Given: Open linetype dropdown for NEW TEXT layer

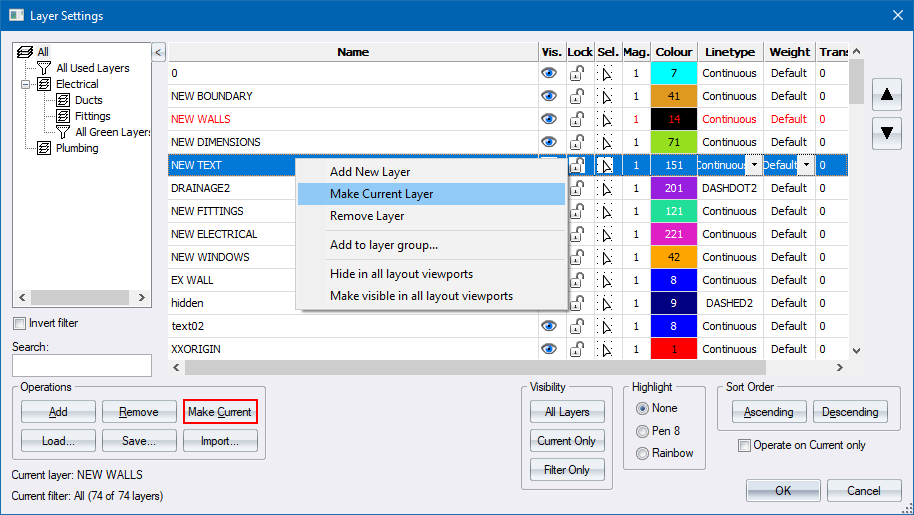Looking at the screenshot, I should point(753,165).
